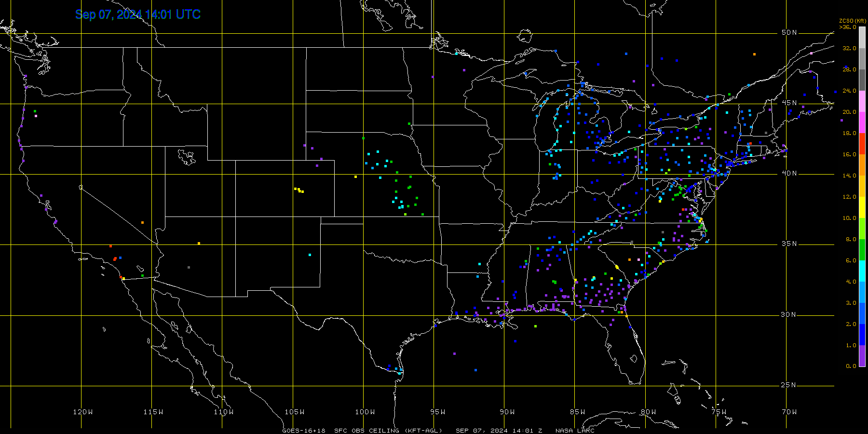This screenshot has width=868, height=434.
Task: Select the 25N latitude label
Action: click(x=789, y=385)
